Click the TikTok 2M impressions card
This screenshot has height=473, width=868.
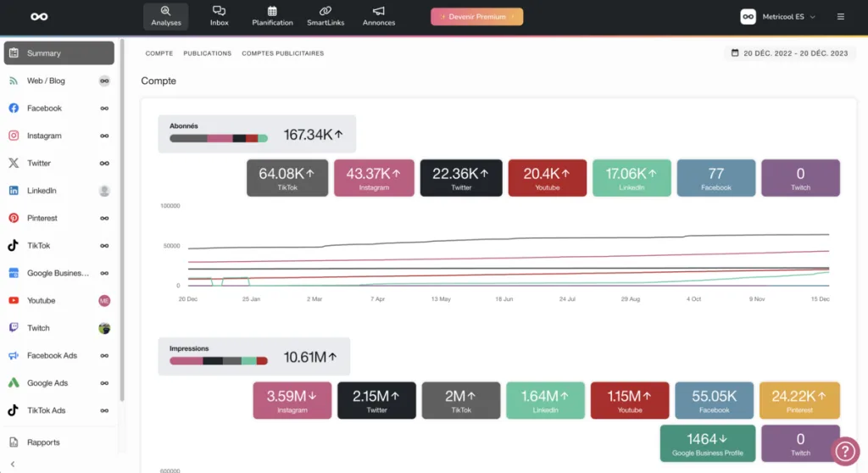[x=461, y=400]
